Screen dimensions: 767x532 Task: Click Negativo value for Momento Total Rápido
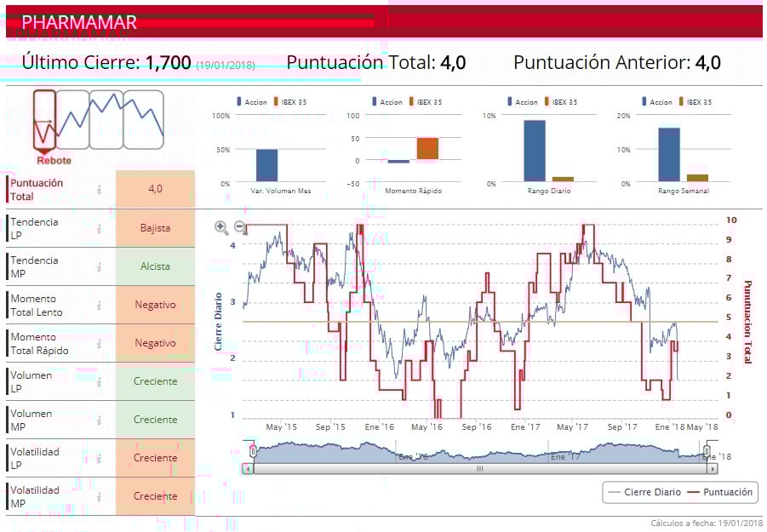pos(155,343)
